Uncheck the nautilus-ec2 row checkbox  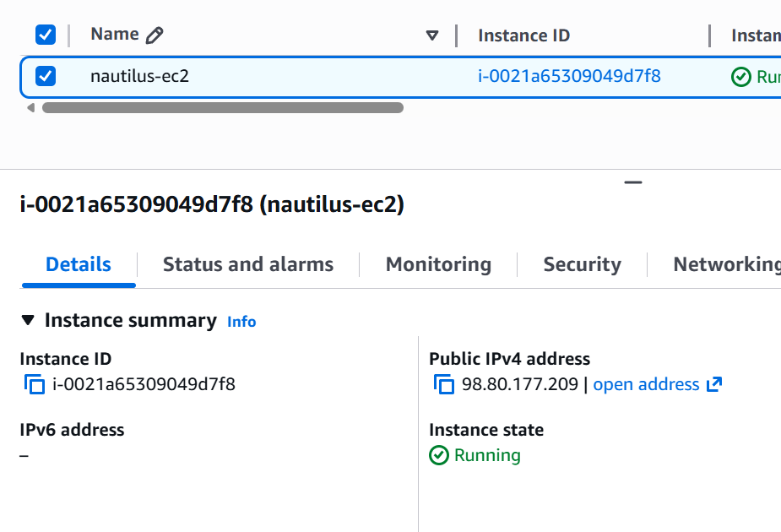click(x=46, y=76)
